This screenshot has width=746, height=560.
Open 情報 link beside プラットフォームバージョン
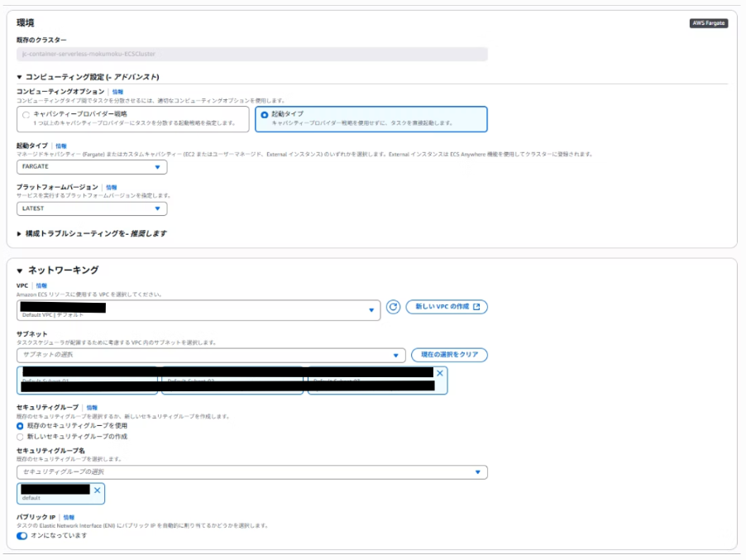112,188
